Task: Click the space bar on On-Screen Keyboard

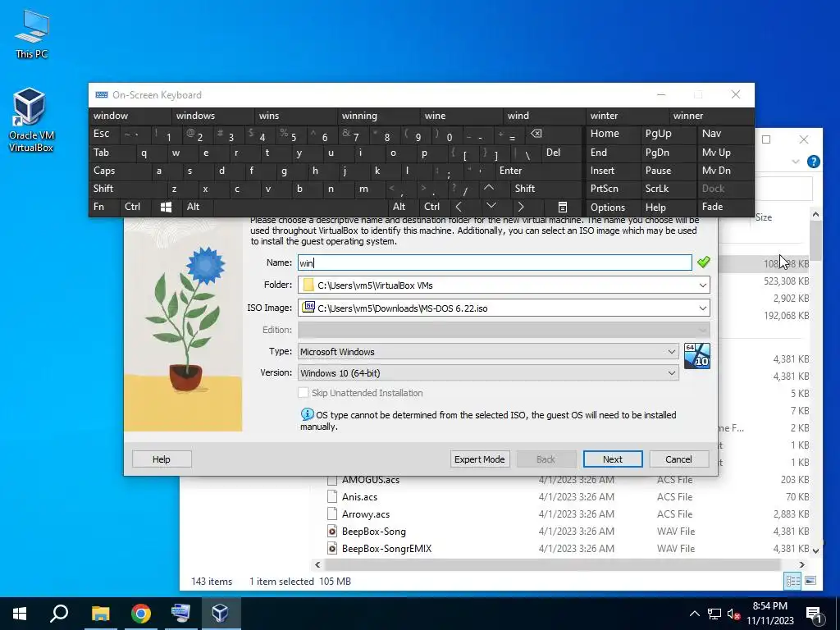Action: tap(300, 207)
